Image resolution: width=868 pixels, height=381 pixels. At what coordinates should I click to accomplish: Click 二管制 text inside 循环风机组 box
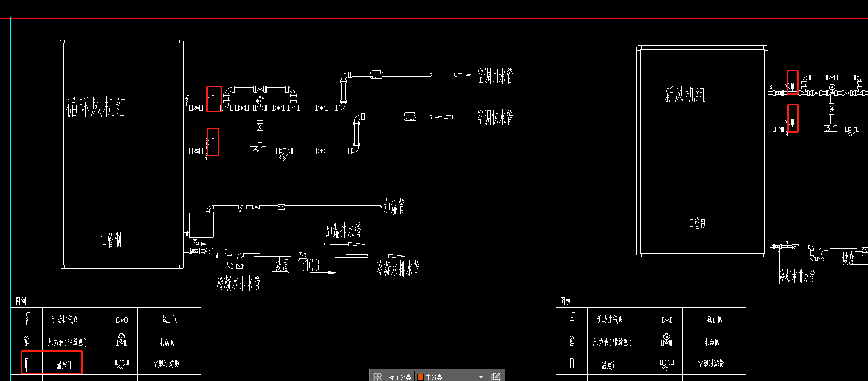point(111,240)
